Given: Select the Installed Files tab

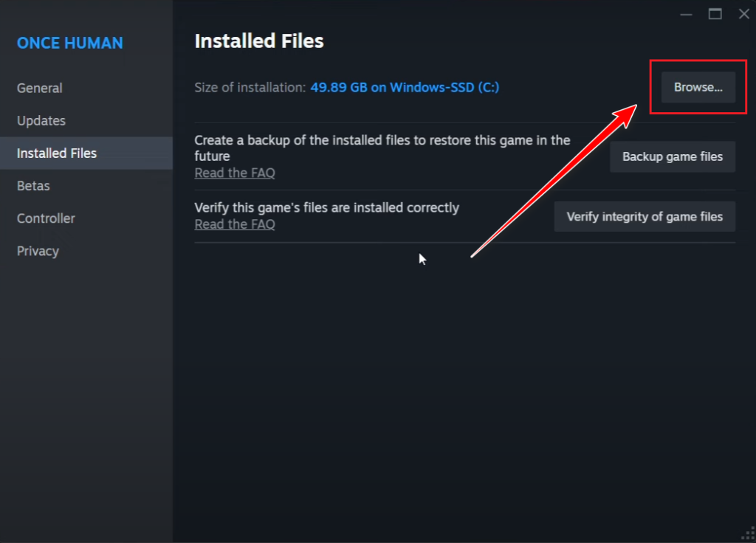Looking at the screenshot, I should coord(57,153).
